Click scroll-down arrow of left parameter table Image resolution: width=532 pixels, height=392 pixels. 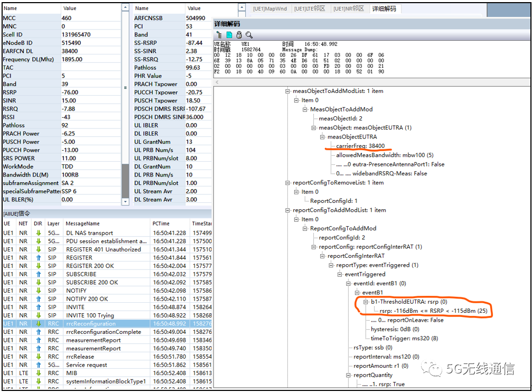tap(125, 202)
